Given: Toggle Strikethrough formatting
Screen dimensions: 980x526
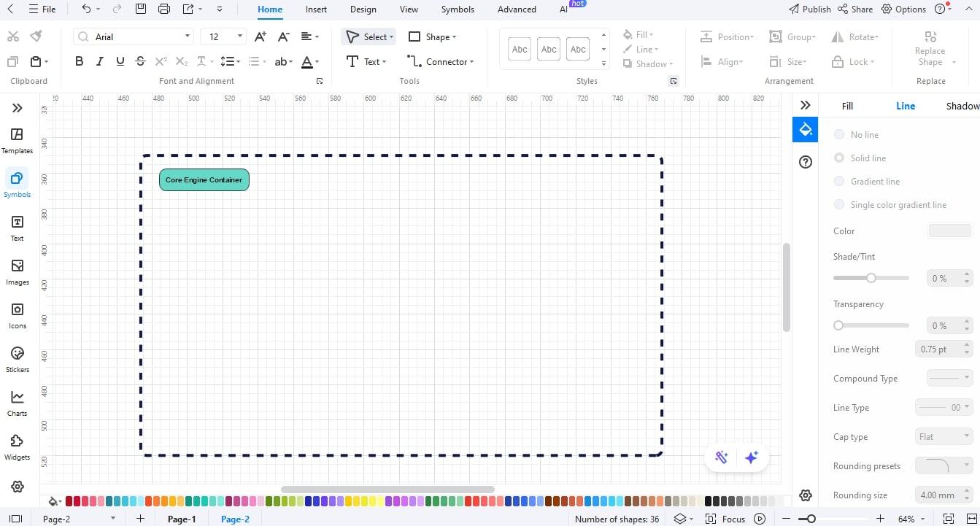Looking at the screenshot, I should point(141,62).
